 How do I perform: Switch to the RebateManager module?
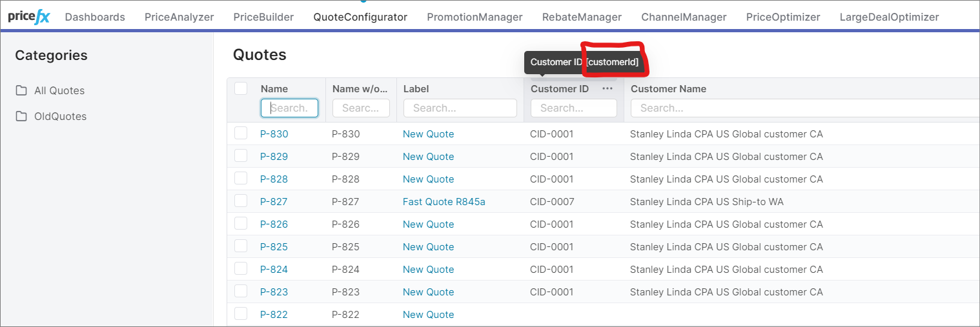coord(582,17)
